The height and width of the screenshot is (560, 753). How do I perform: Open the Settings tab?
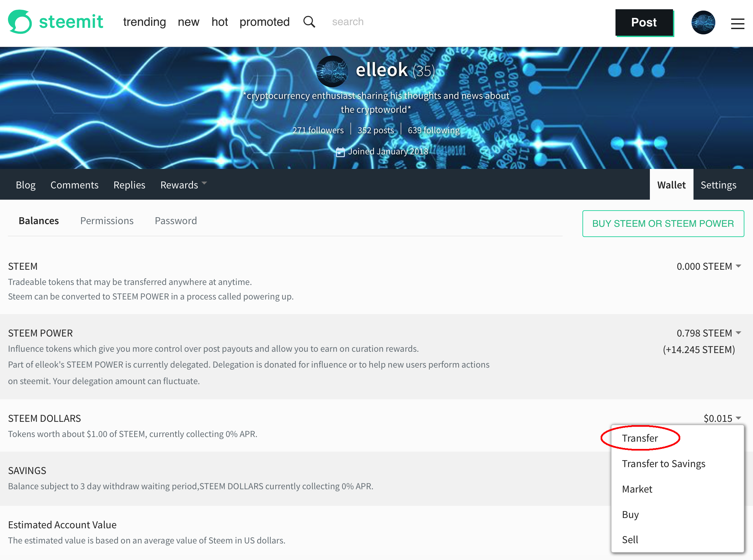(718, 185)
